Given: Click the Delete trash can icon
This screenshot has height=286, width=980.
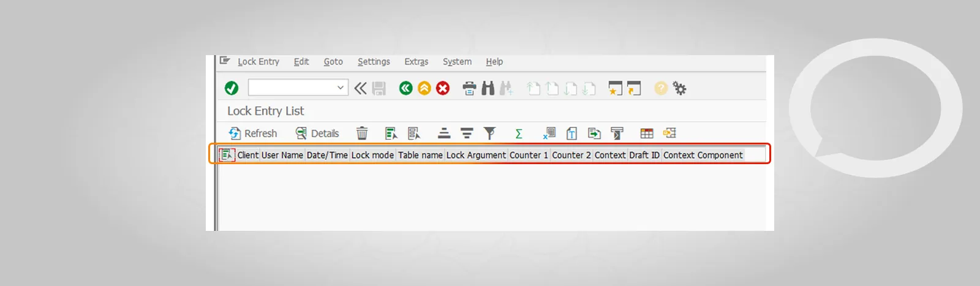Looking at the screenshot, I should (x=362, y=134).
